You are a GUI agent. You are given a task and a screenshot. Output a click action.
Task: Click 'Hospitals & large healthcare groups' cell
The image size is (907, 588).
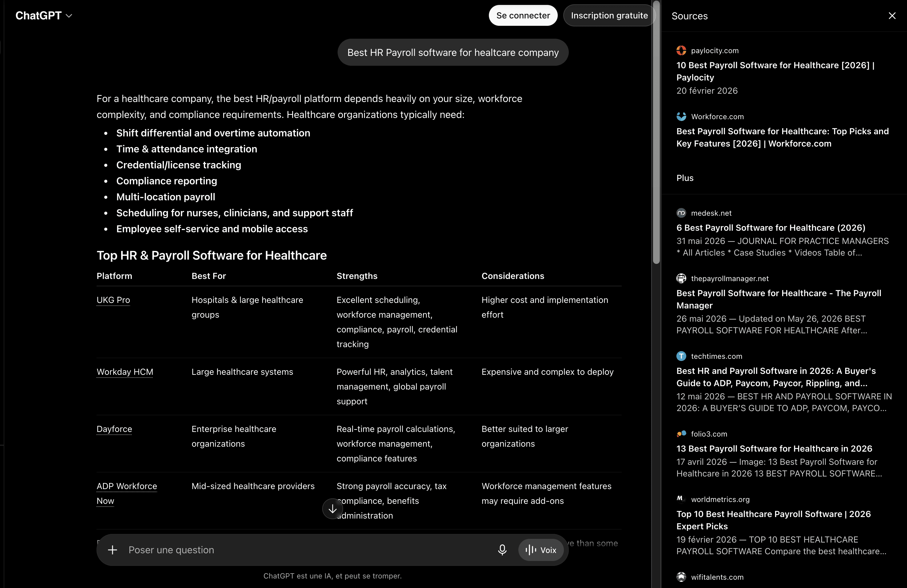(x=247, y=307)
